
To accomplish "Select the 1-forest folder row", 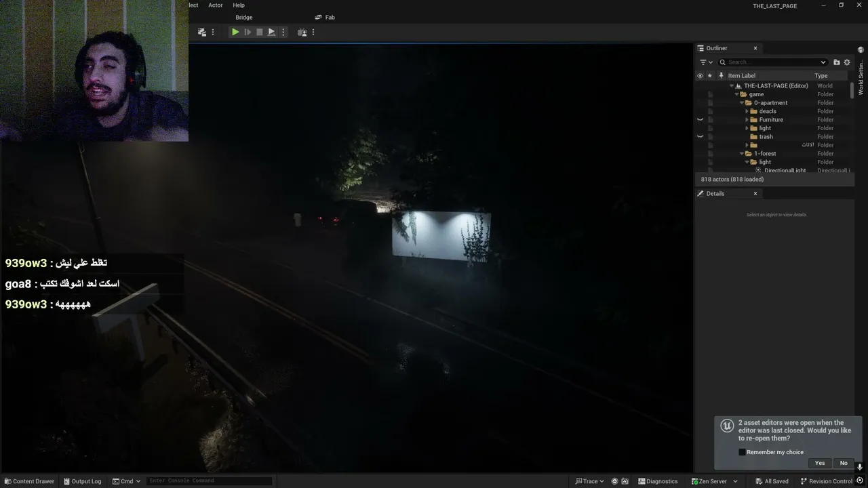I will tap(773, 154).
